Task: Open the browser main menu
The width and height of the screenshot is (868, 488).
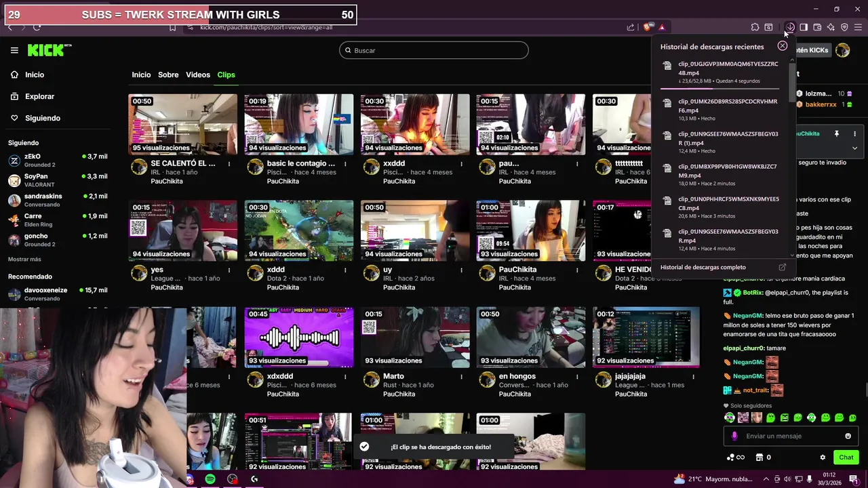Action: click(x=858, y=27)
